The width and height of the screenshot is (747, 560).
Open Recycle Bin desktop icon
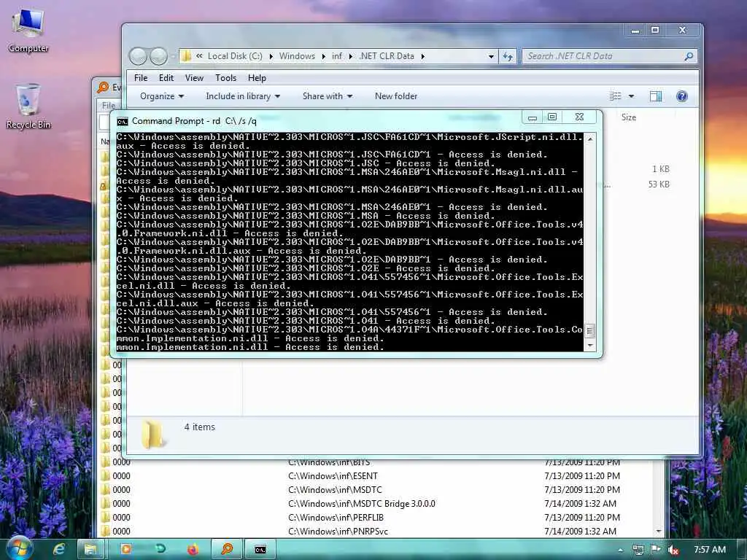pyautogui.click(x=28, y=106)
